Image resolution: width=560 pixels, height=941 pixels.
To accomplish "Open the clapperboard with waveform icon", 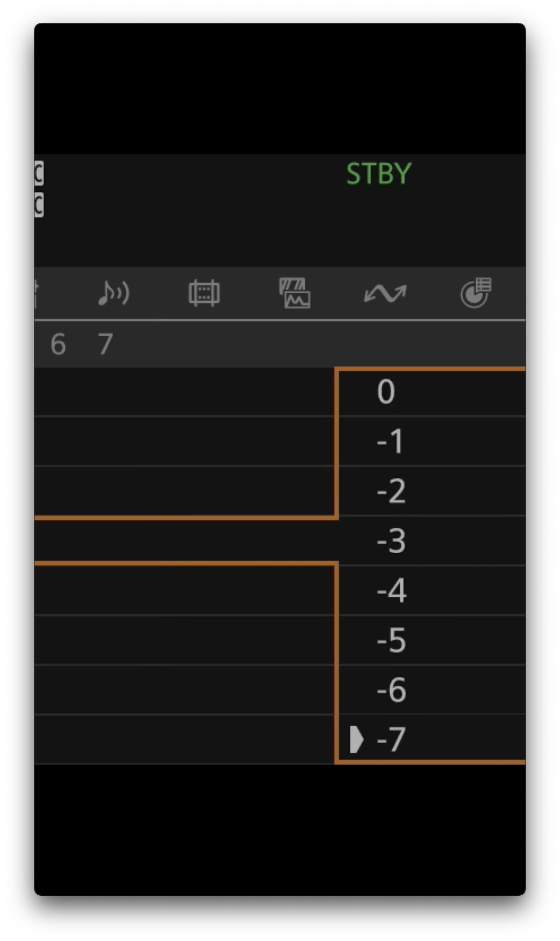I will click(295, 293).
